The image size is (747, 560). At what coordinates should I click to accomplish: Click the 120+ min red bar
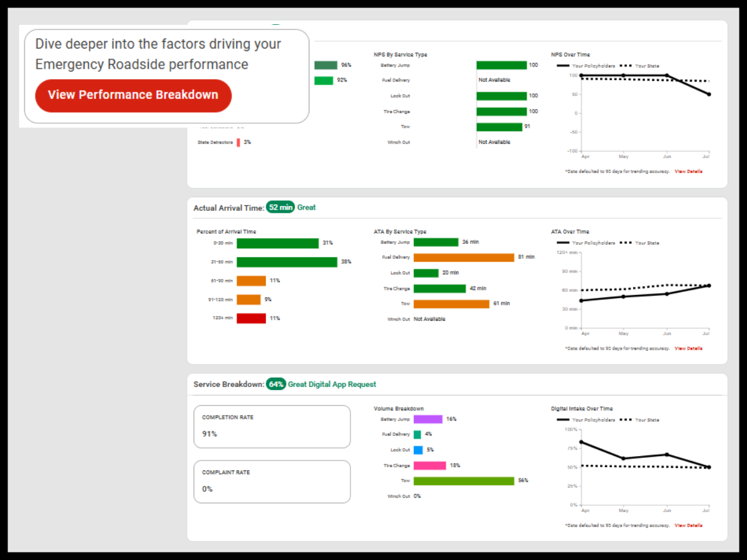tap(250, 318)
